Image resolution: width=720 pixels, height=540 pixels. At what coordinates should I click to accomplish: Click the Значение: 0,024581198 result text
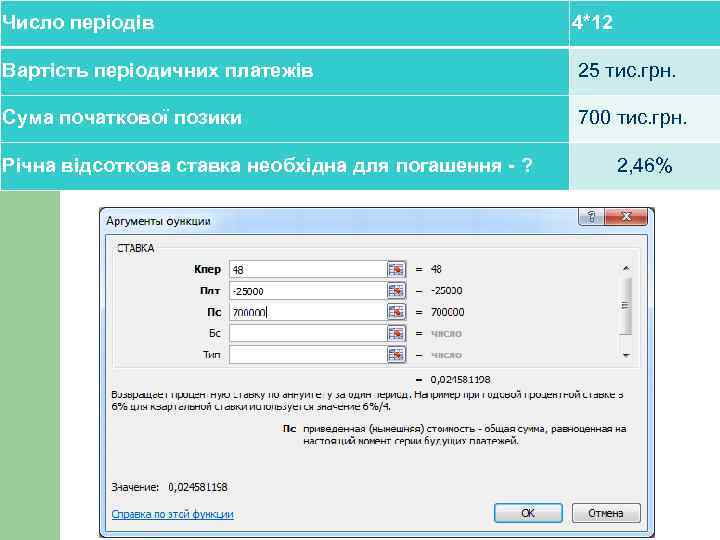(169, 487)
